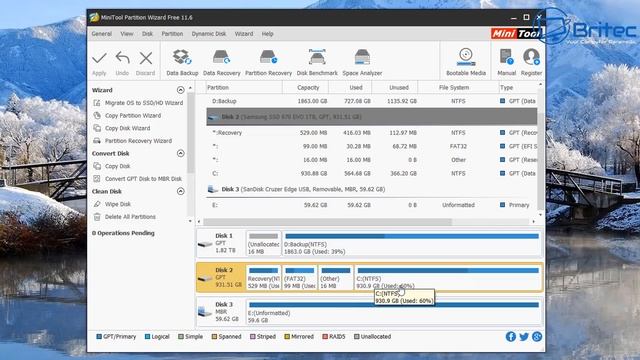640x360 pixels.
Task: Sort by the Partition column header
Action: (x=244, y=87)
